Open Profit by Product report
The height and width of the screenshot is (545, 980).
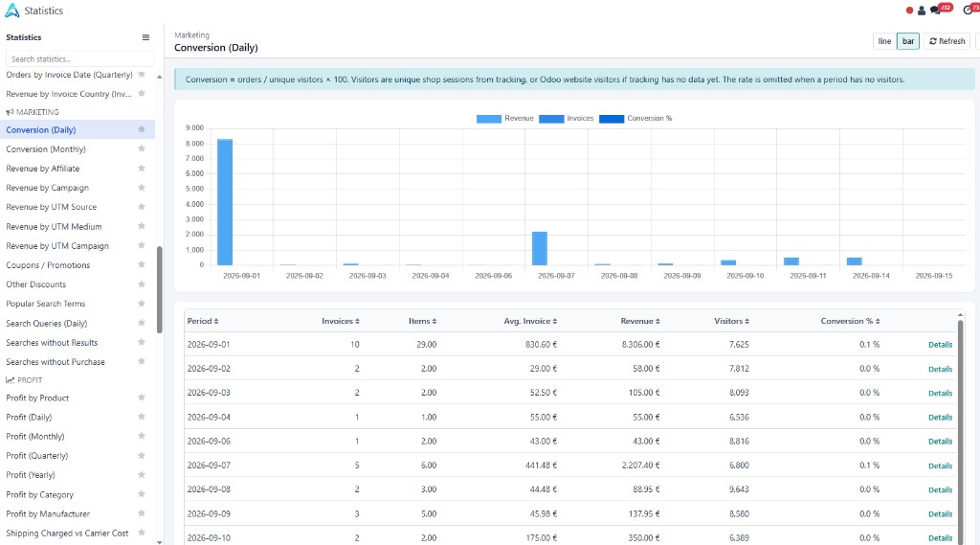(x=37, y=397)
